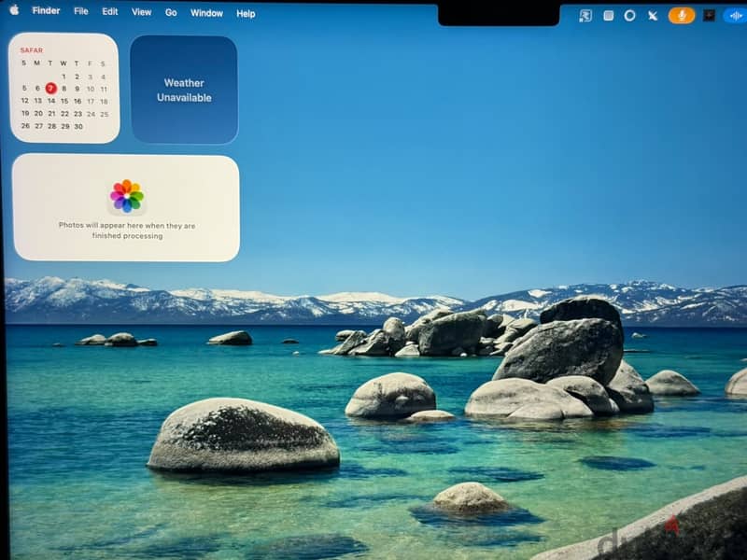
Task: Select today's date 7 in calendar widget
Action: pos(51,88)
